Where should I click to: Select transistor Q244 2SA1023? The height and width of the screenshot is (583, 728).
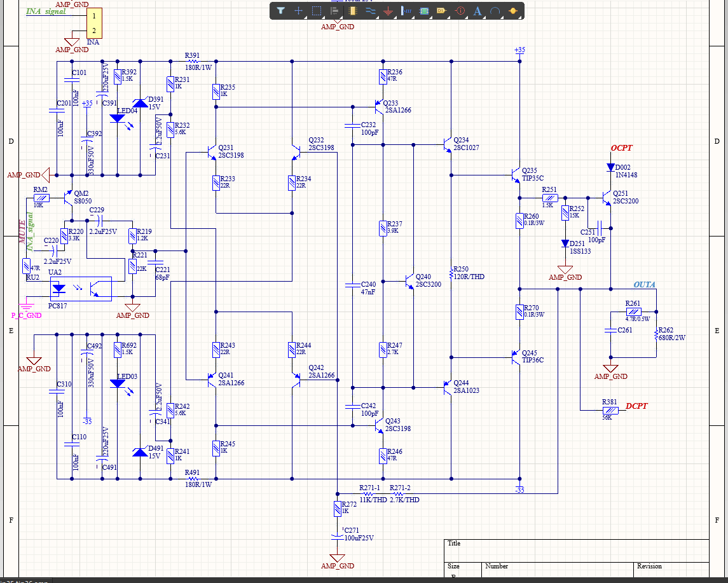coord(447,387)
